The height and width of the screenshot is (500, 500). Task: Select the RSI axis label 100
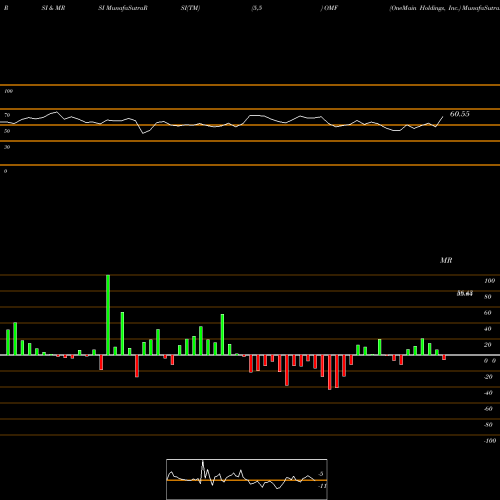(x=8, y=91)
